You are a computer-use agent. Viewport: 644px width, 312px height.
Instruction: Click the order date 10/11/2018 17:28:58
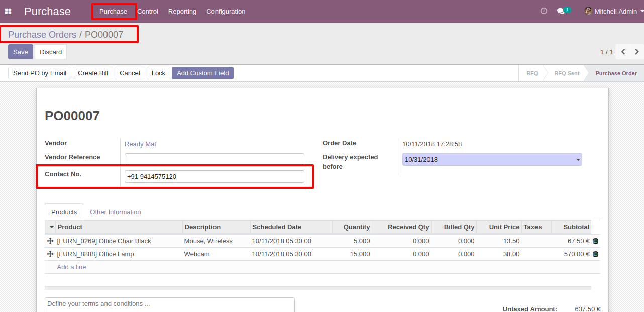(432, 144)
